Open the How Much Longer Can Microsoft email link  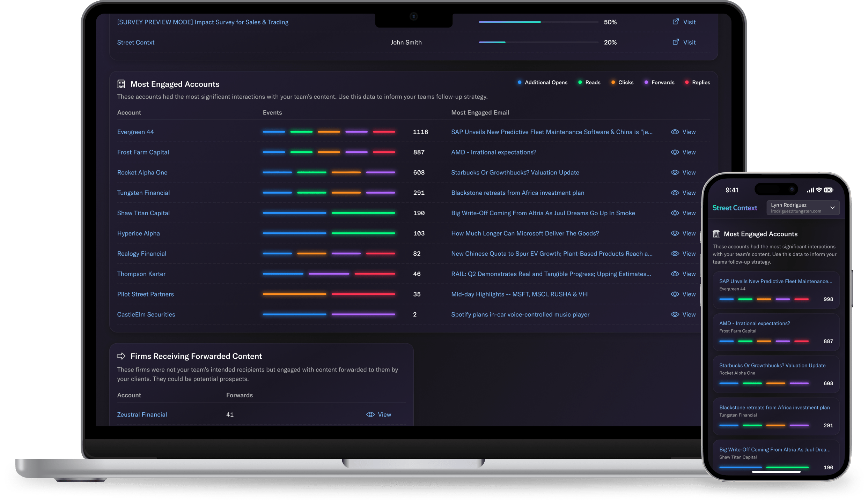coord(525,233)
